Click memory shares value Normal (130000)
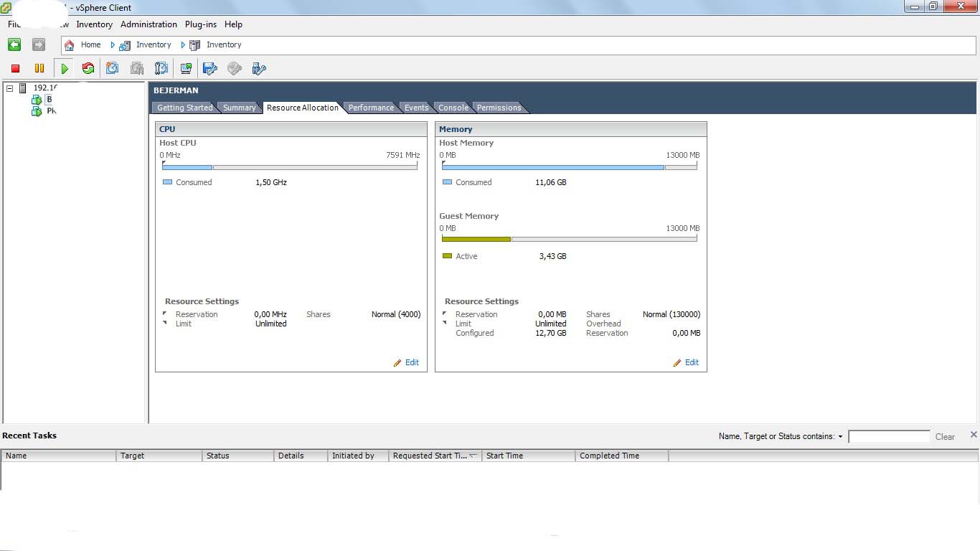The width and height of the screenshot is (980, 551). pyautogui.click(x=672, y=314)
